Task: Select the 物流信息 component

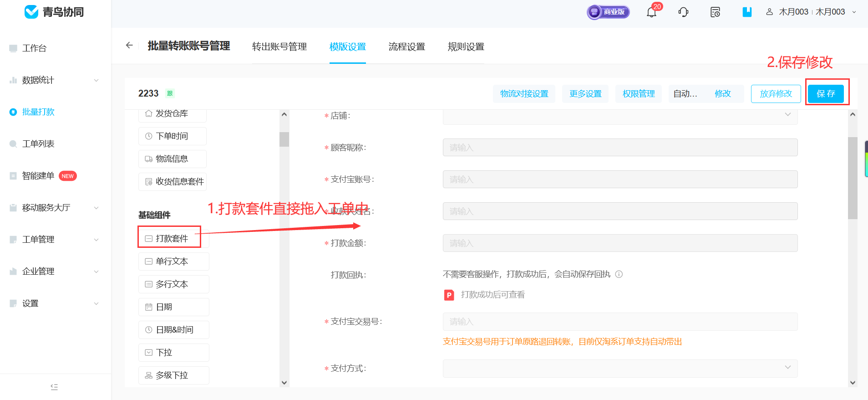Action: point(173,159)
